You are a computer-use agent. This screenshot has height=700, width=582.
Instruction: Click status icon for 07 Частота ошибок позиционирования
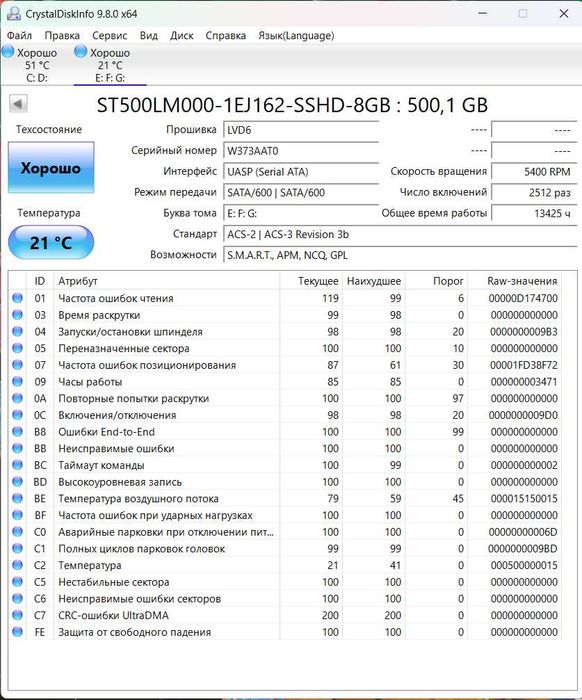point(17,365)
